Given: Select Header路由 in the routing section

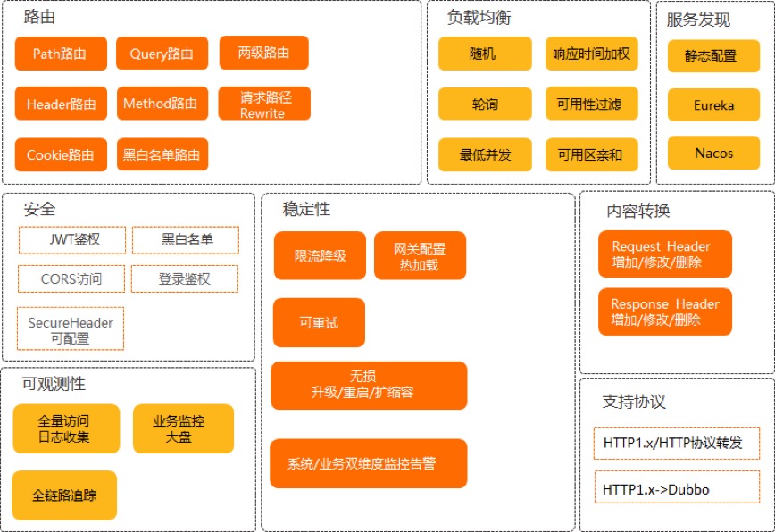Looking at the screenshot, I should click(x=61, y=104).
